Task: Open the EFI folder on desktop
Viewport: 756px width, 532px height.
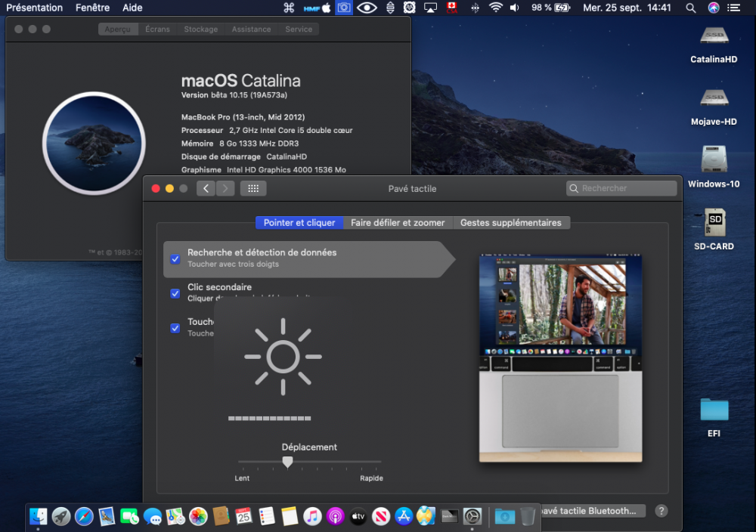Action: click(714, 417)
